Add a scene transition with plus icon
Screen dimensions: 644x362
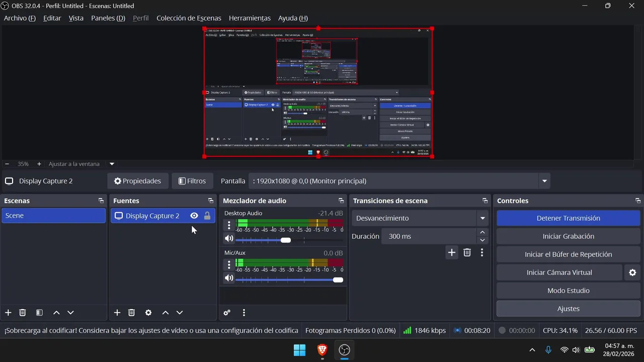(x=452, y=252)
